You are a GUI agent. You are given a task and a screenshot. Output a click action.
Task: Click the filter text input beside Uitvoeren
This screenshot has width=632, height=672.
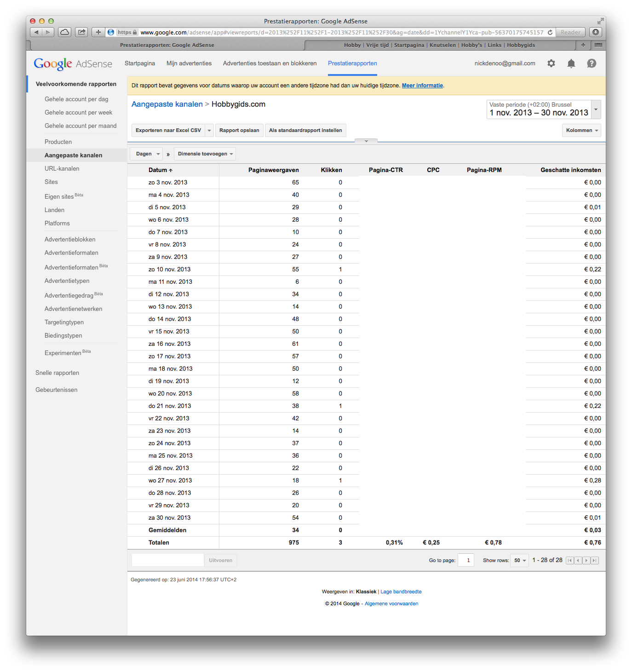[168, 560]
